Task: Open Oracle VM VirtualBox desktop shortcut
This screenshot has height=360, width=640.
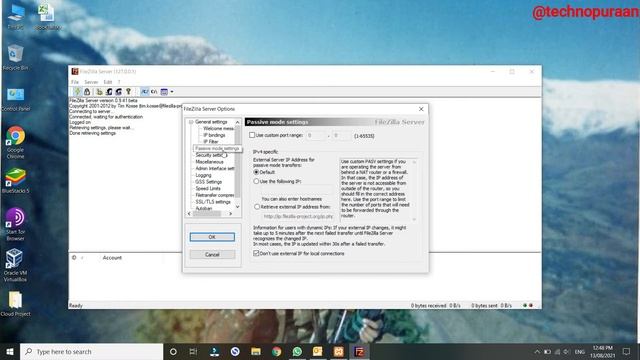Action: click(x=16, y=265)
